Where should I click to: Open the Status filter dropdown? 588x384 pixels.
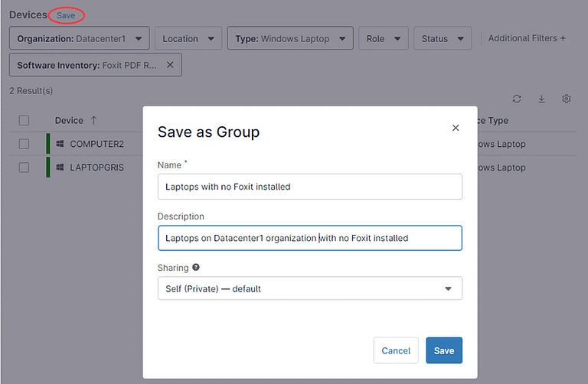point(442,38)
